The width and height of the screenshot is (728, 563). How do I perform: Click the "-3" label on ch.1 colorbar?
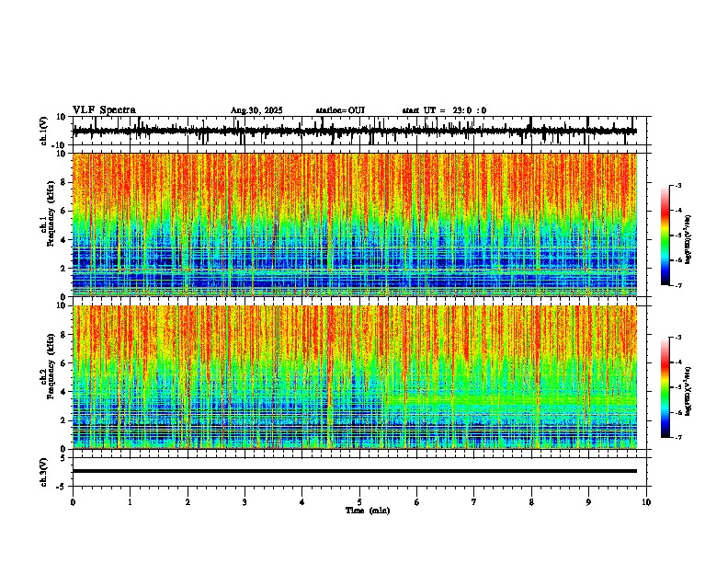pos(677,186)
